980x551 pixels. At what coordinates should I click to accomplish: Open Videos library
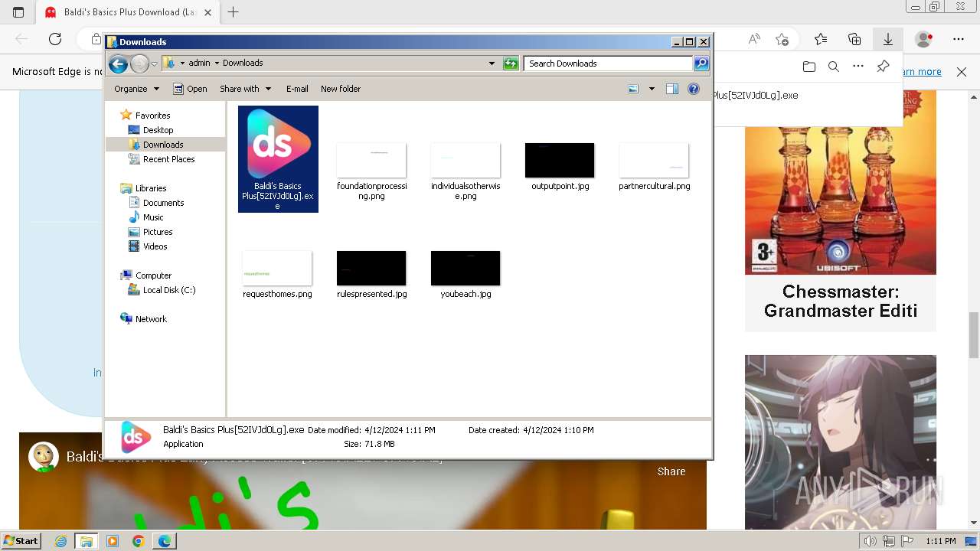point(155,246)
